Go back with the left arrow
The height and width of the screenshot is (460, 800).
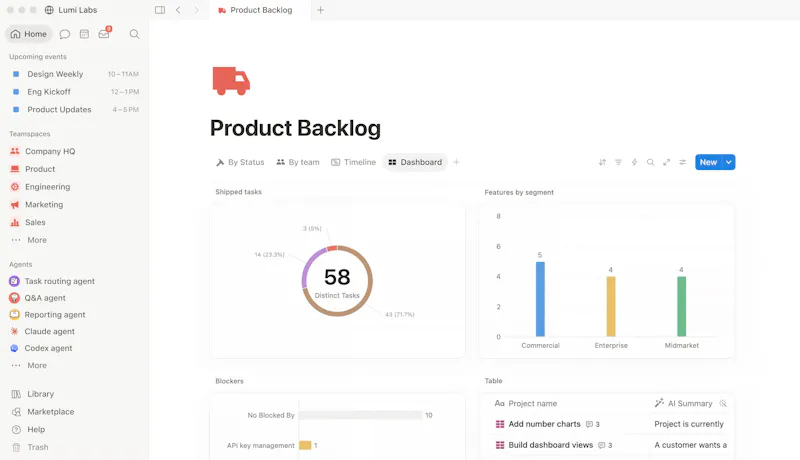click(178, 10)
